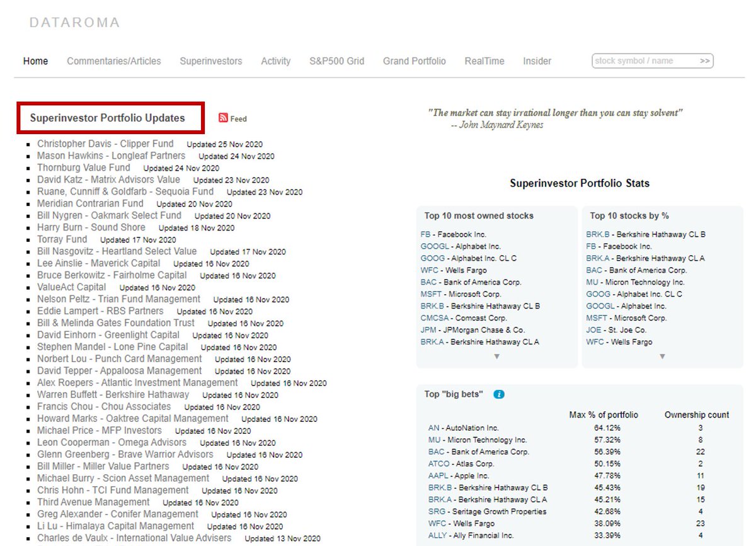Open AAPL - Apple Inc. in big bets
Image resolution: width=756 pixels, height=546 pixels.
click(x=459, y=476)
